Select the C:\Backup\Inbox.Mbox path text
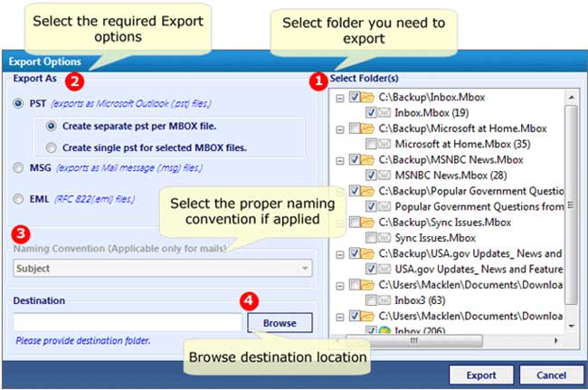This screenshot has width=588, height=390. pos(432,97)
